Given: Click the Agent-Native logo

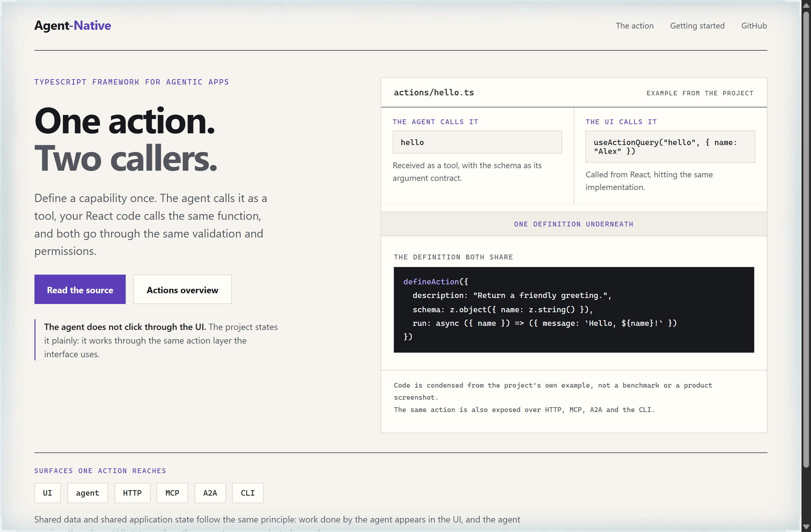Looking at the screenshot, I should [73, 26].
